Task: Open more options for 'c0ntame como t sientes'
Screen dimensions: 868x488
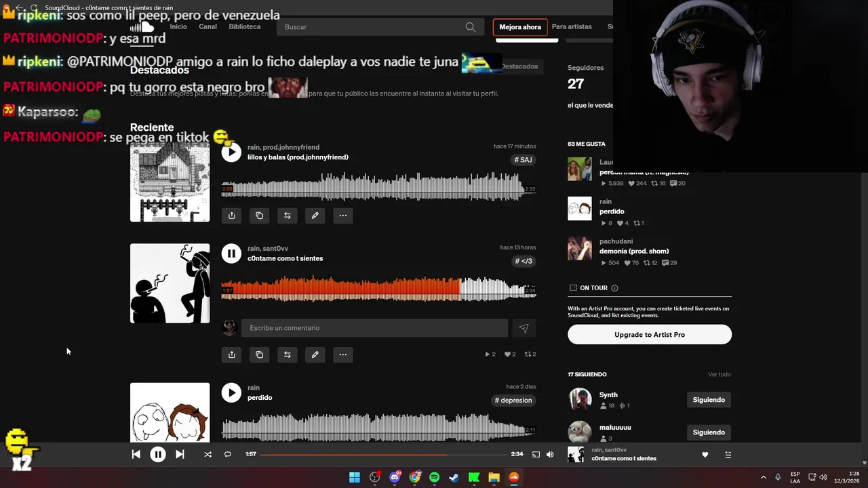Action: pos(342,354)
